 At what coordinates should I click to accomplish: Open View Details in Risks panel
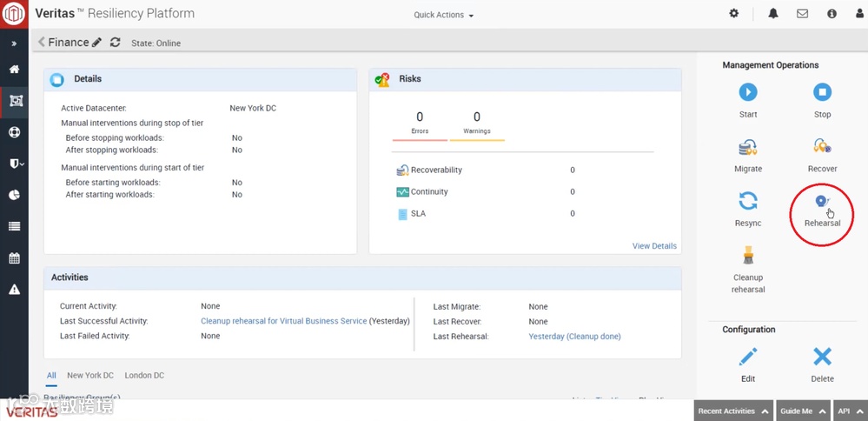coord(654,246)
